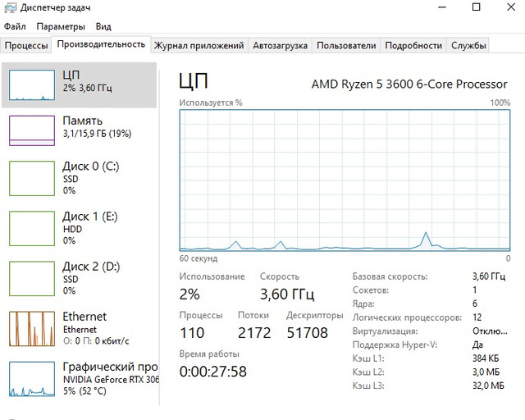Select the Диск 1 (E:) graph thumbnail

(x=32, y=228)
